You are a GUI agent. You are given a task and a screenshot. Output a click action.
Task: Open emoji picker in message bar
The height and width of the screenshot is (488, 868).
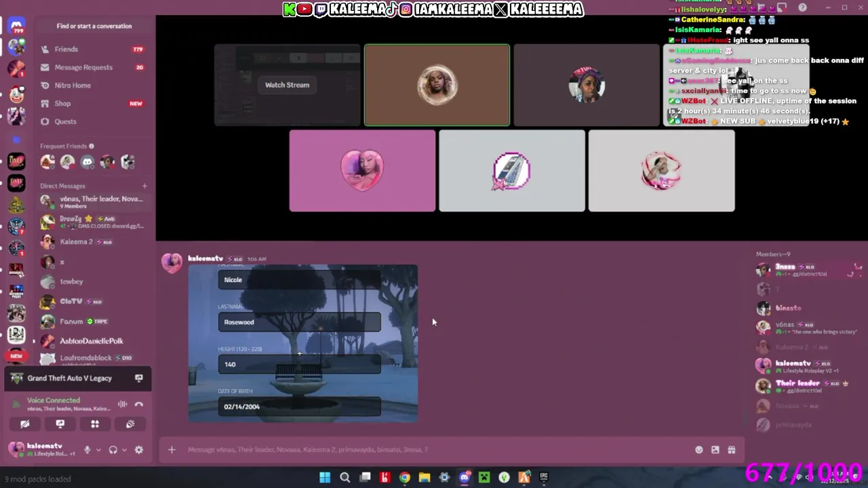point(699,449)
